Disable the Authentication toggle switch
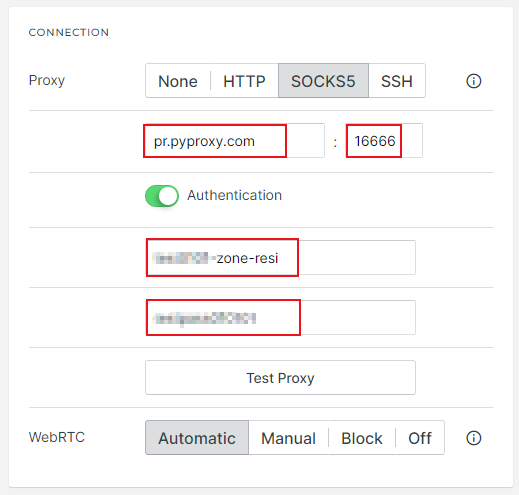Screen dimensions: 519x495 (162, 196)
